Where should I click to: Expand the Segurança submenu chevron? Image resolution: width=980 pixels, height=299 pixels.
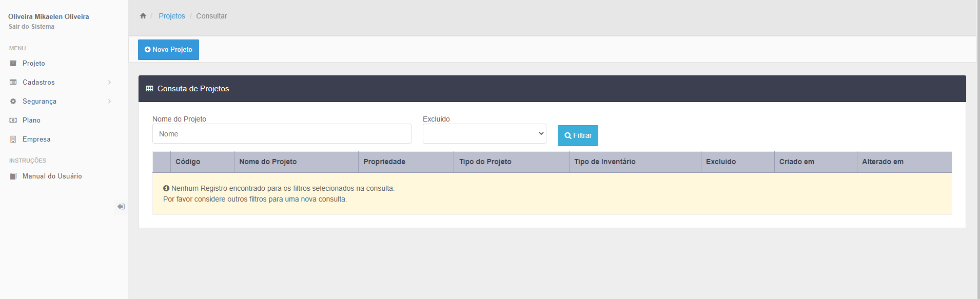click(x=109, y=101)
